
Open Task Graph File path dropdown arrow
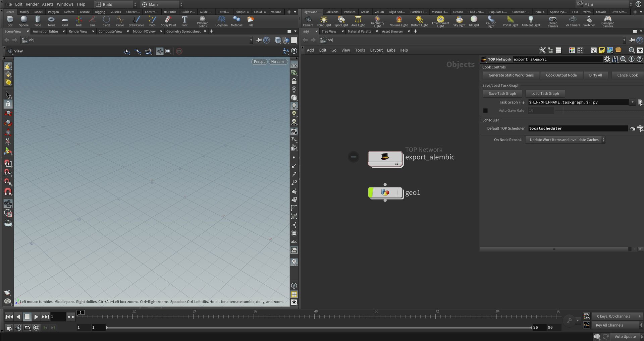tap(632, 102)
